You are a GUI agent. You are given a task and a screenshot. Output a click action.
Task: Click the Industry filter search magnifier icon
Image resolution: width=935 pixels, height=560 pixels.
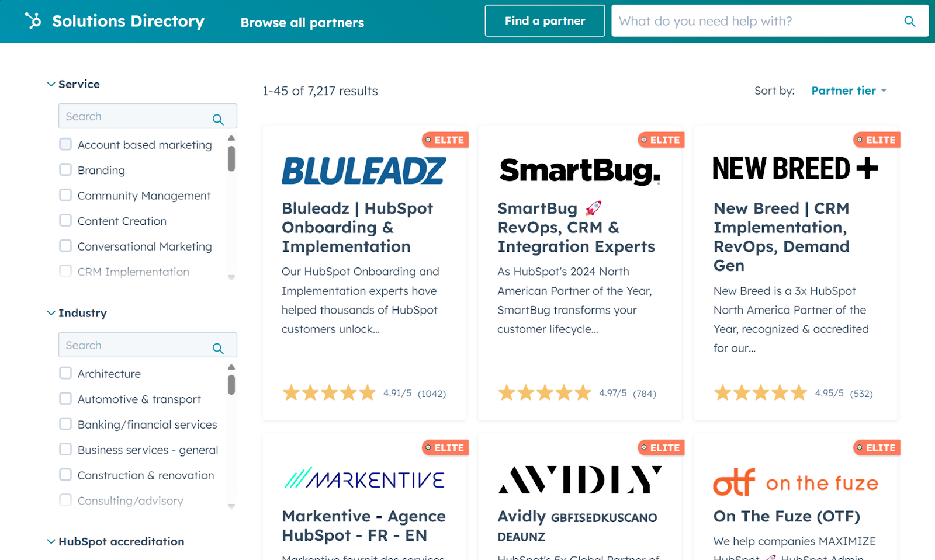click(218, 348)
